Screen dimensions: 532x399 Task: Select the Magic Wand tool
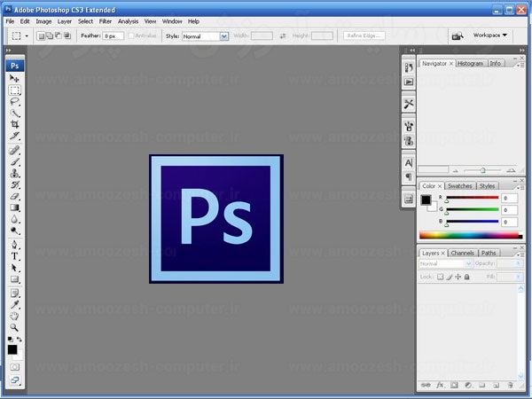tap(14, 113)
